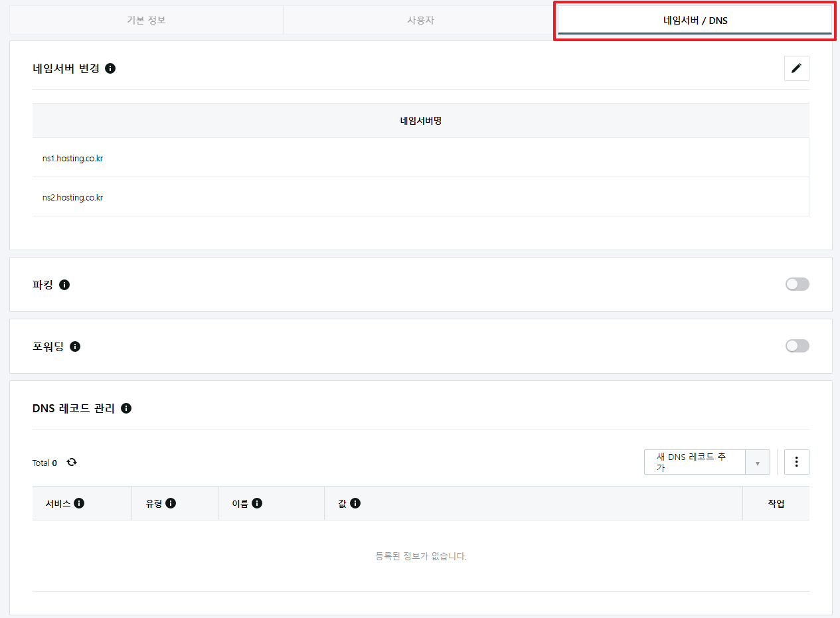Click info icon in 유형 column header
Image resolution: width=840 pixels, height=618 pixels.
click(171, 503)
